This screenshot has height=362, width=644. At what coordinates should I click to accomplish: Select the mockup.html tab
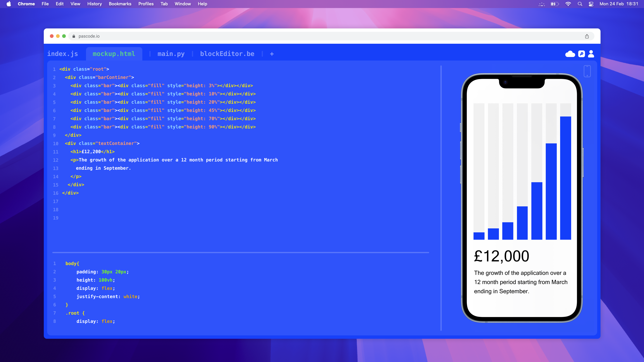(x=114, y=54)
